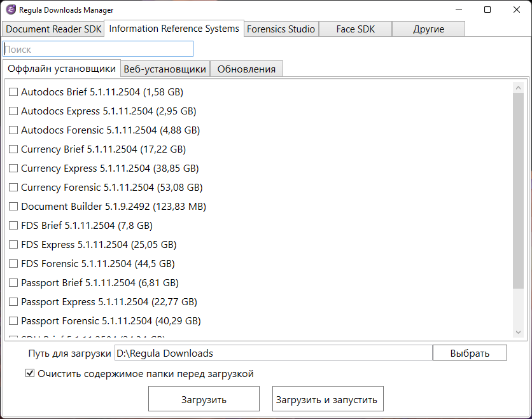Click the 'Passport Forensic 5.1.11.2504 (40,29 GB)' label
The width and height of the screenshot is (532, 419).
click(x=111, y=320)
